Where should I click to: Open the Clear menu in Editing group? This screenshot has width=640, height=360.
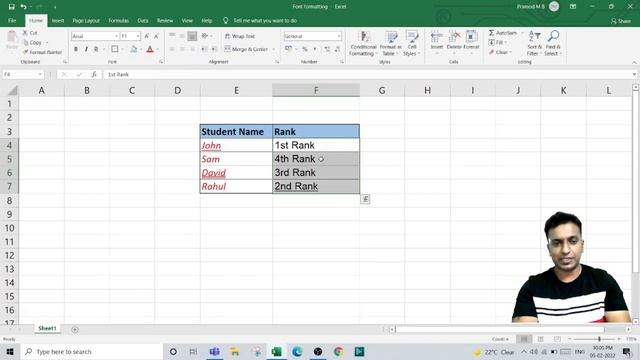point(499,52)
